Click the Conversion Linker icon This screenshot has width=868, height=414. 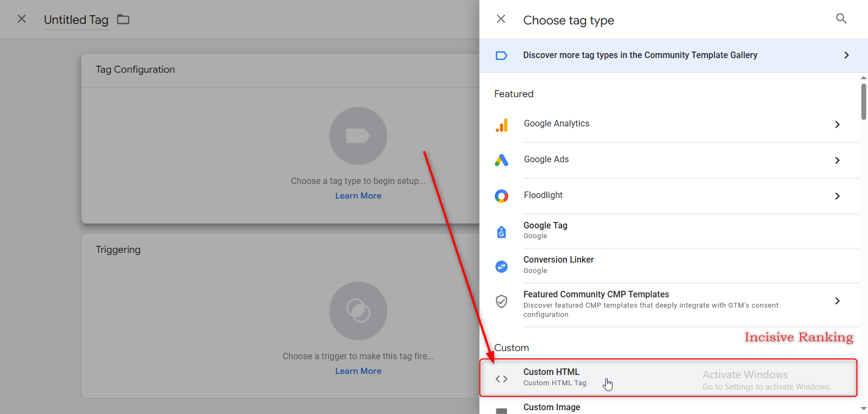[502, 266]
